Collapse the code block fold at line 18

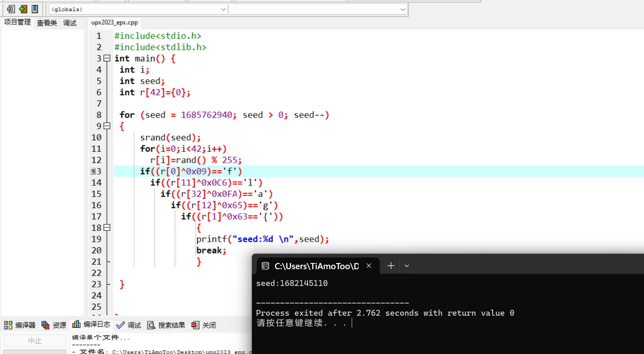[107, 227]
